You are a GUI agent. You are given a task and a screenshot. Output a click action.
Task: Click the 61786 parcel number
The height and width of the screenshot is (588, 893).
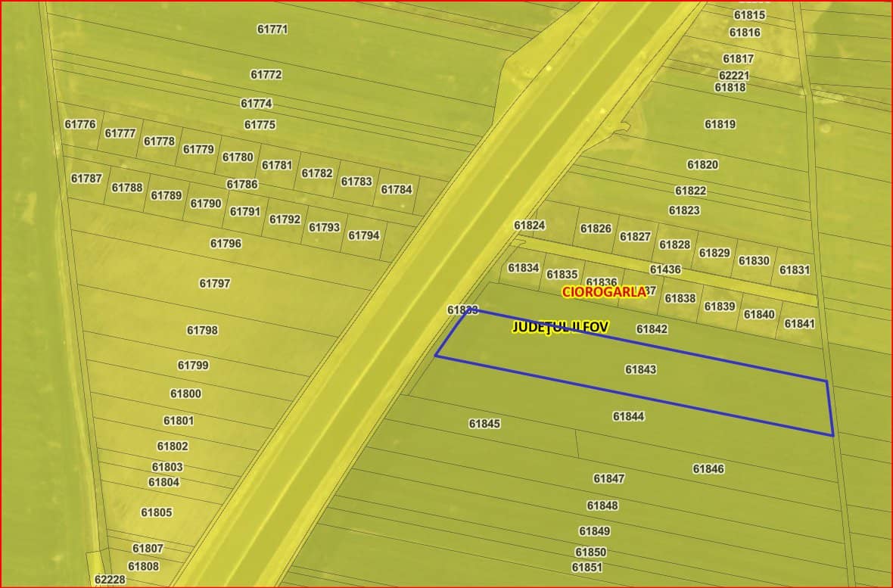[x=242, y=185]
